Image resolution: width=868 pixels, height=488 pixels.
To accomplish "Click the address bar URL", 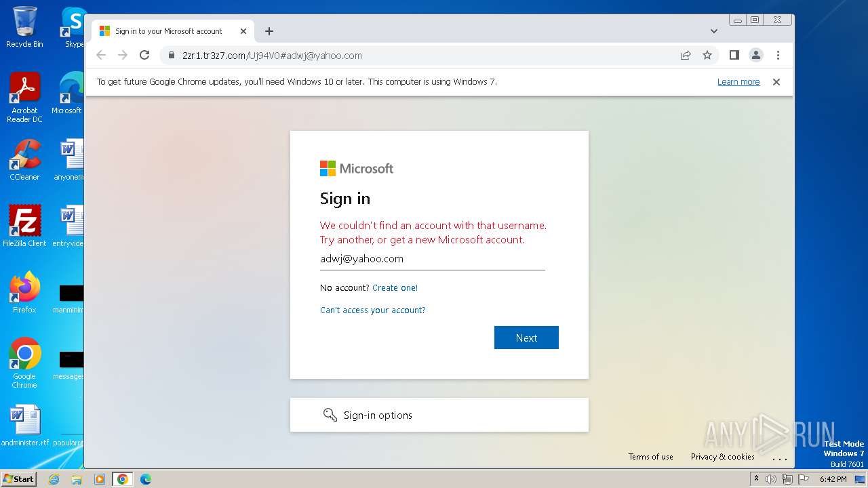I will point(272,56).
